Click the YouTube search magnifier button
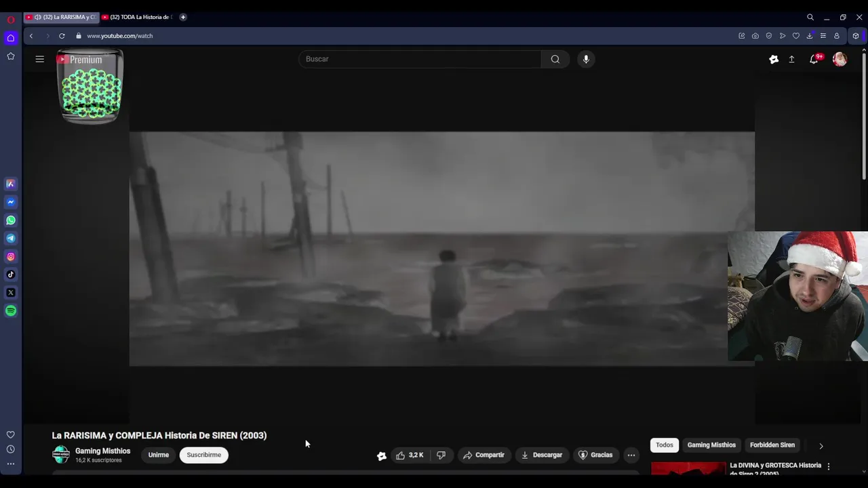 555,59
